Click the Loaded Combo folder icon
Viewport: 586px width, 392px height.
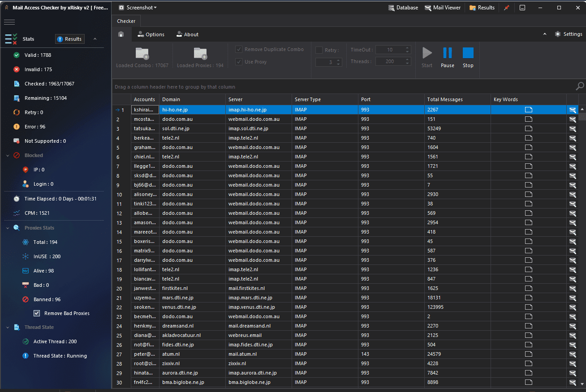[142, 54]
